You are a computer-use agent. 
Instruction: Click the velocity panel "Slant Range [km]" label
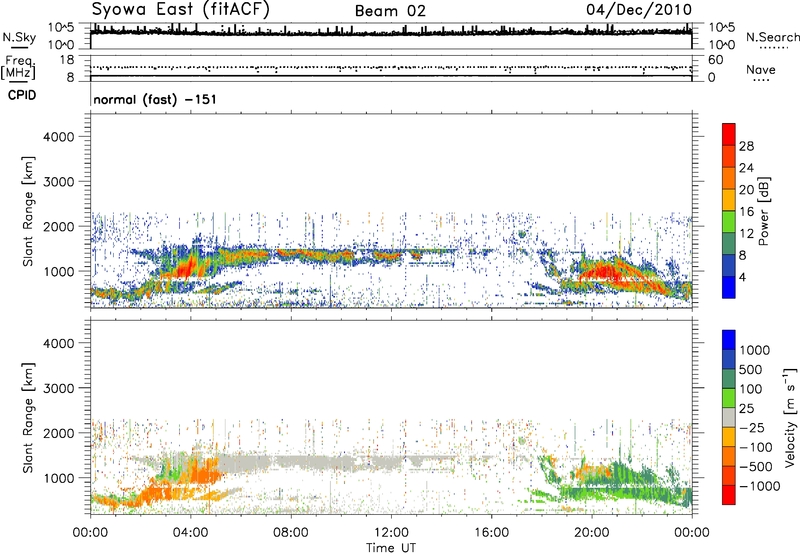click(x=28, y=417)
